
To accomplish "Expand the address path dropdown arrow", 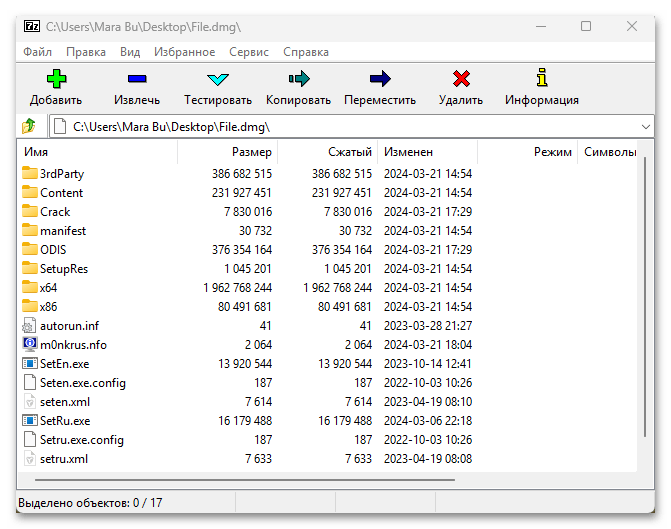I will pyautogui.click(x=645, y=127).
